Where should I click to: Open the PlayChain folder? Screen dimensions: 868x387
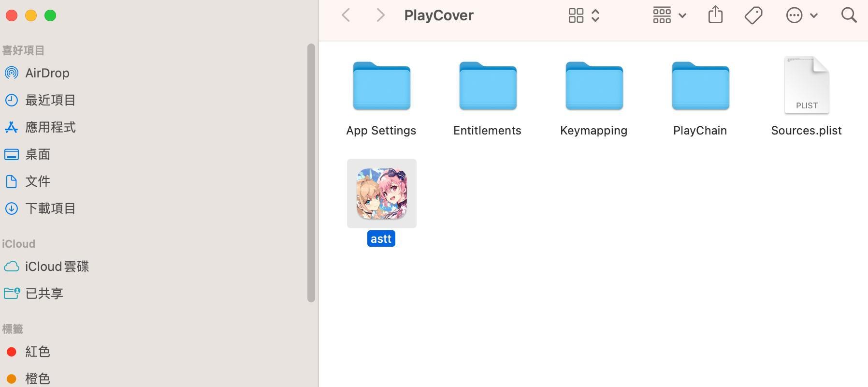click(x=700, y=86)
